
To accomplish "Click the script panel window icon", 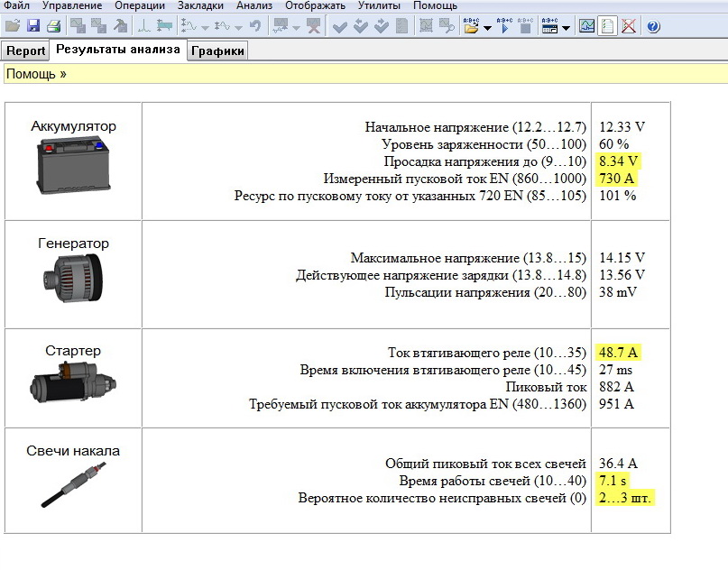I will [548, 26].
